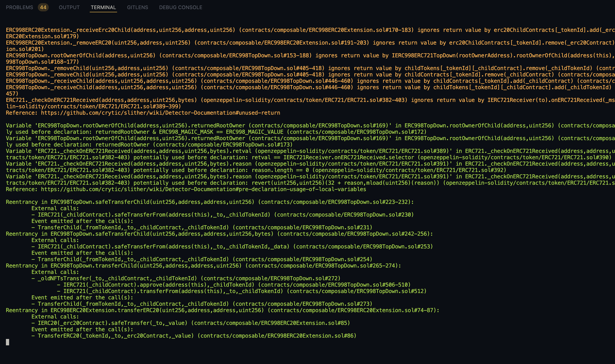Click the problems count badge 44
This screenshot has width=615, height=364.
coord(43,7)
